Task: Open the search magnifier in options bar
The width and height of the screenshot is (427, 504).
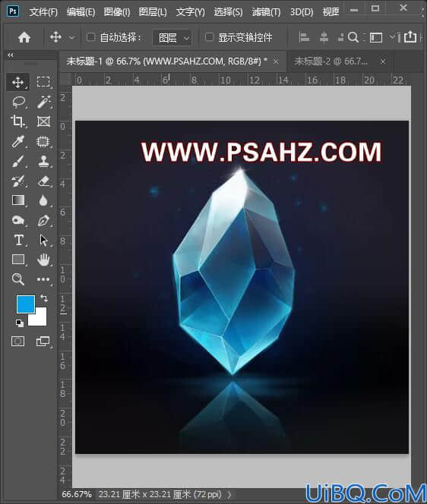Action: click(x=353, y=38)
